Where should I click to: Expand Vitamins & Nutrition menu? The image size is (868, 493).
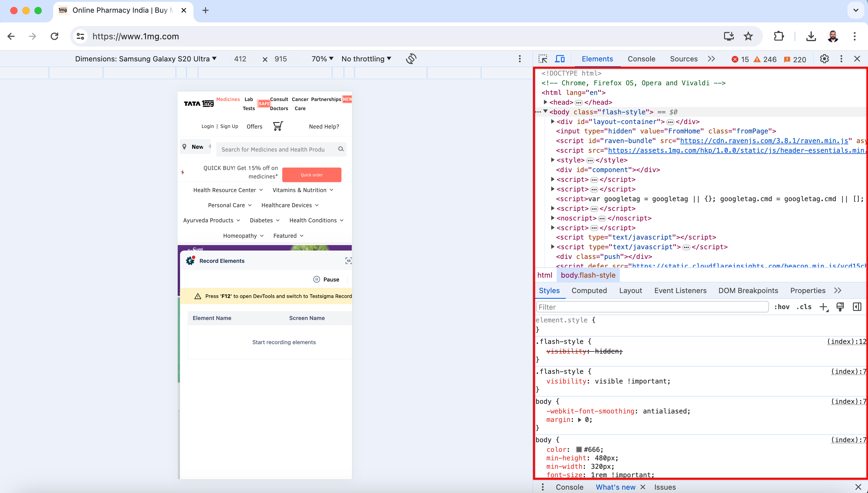tap(303, 190)
